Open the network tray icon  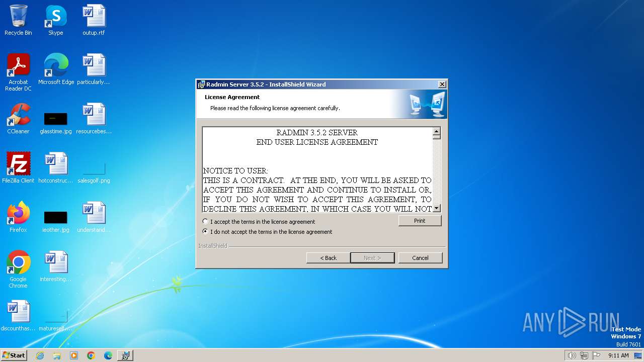(x=584, y=355)
